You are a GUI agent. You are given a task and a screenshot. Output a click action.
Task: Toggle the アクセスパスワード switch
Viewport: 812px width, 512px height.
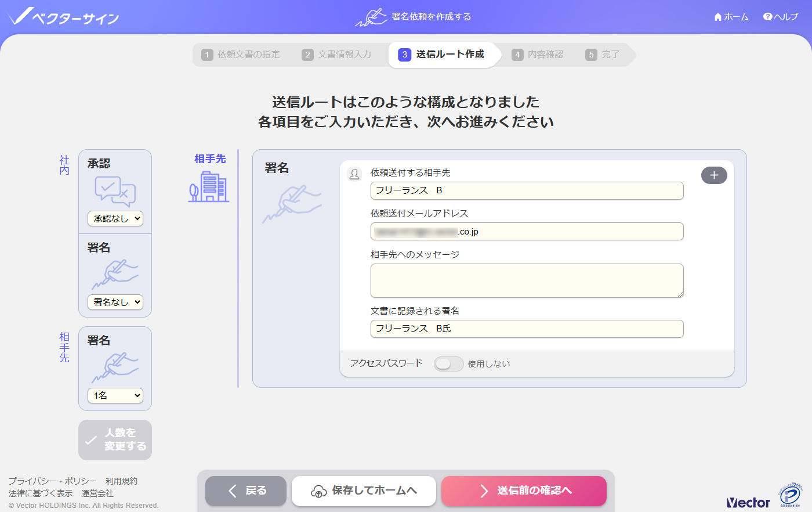coord(448,364)
